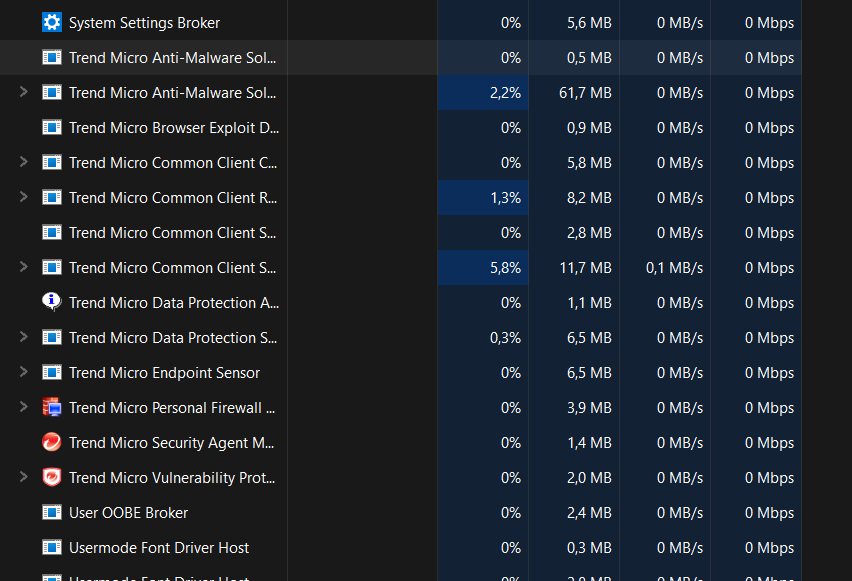Click the System Settings Broker gear icon
The image size is (852, 581).
coord(52,22)
